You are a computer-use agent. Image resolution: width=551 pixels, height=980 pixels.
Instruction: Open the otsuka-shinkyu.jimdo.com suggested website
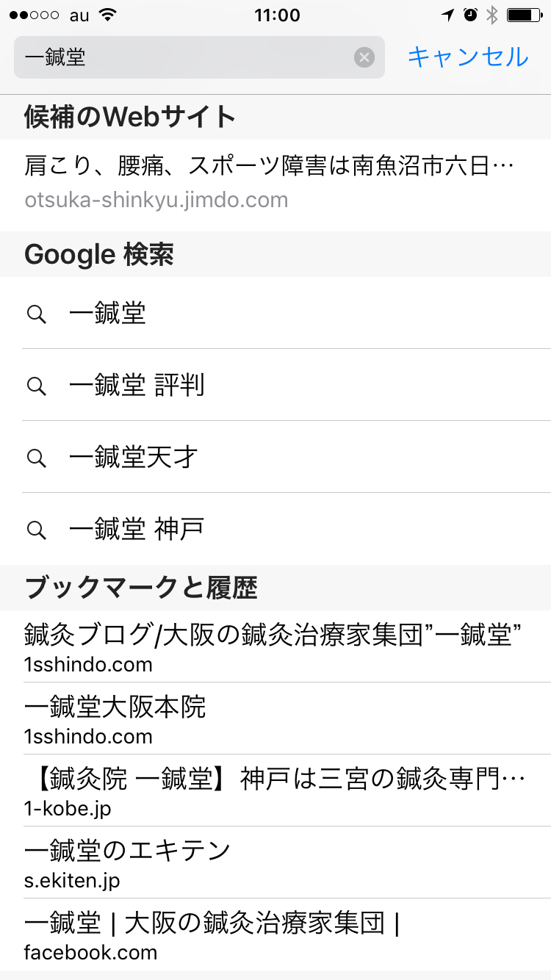268,182
